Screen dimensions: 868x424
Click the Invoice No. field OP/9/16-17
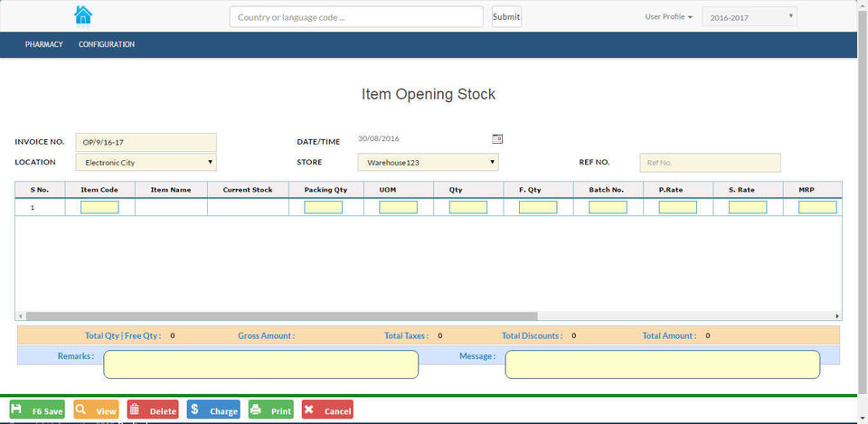point(146,142)
